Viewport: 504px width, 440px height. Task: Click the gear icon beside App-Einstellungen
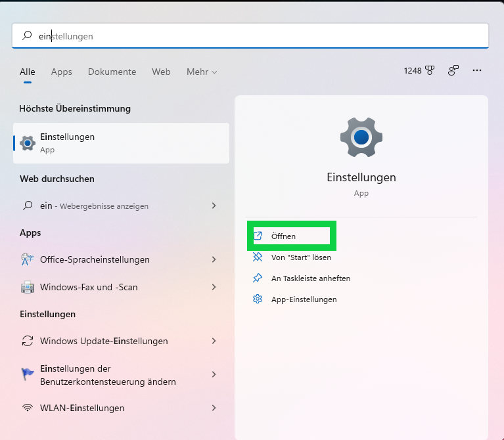click(x=258, y=299)
